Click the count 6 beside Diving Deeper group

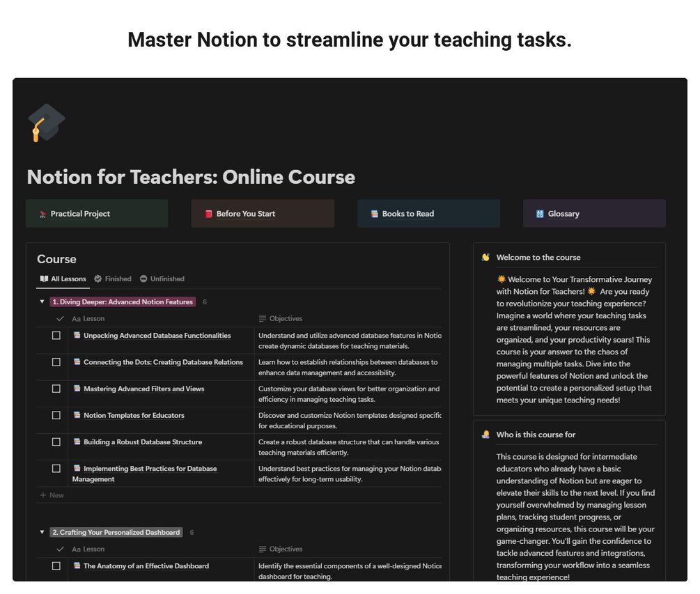[205, 302]
